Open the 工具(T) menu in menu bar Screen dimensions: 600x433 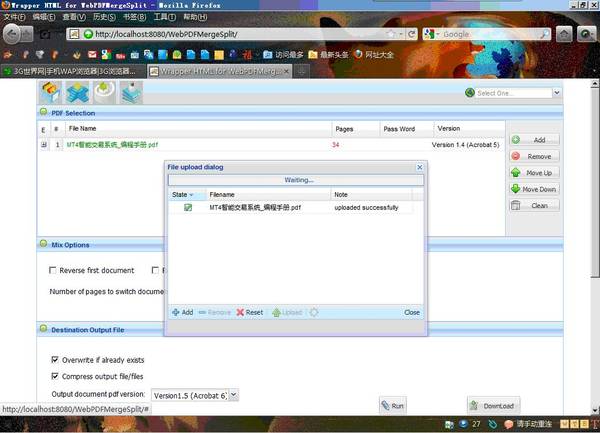click(x=162, y=17)
